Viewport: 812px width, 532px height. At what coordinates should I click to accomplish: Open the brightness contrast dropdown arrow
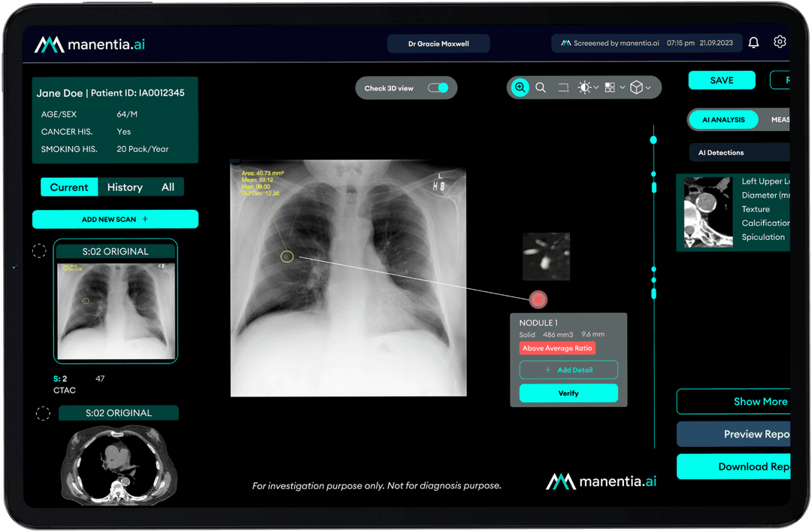[x=596, y=87]
